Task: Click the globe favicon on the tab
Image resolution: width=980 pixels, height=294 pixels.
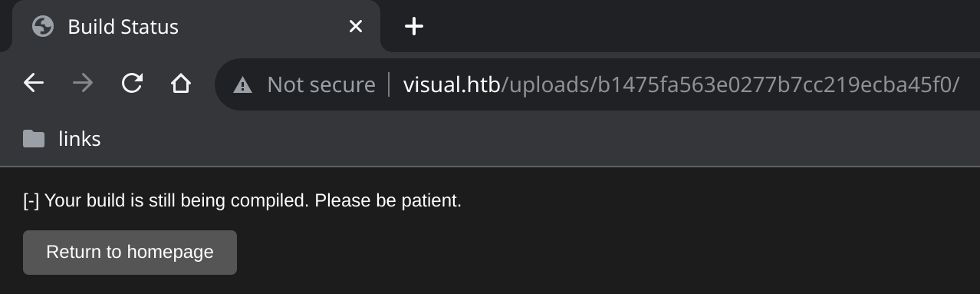Action: pyautogui.click(x=43, y=27)
